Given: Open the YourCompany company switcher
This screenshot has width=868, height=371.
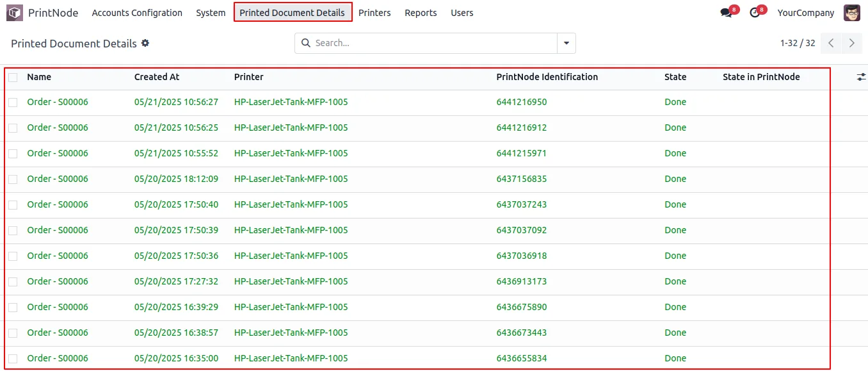Looking at the screenshot, I should click(x=806, y=13).
